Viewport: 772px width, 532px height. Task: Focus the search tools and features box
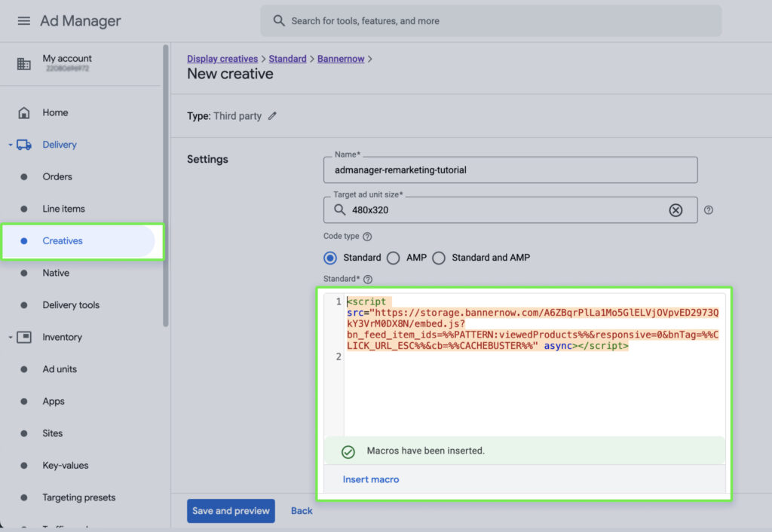(491, 20)
